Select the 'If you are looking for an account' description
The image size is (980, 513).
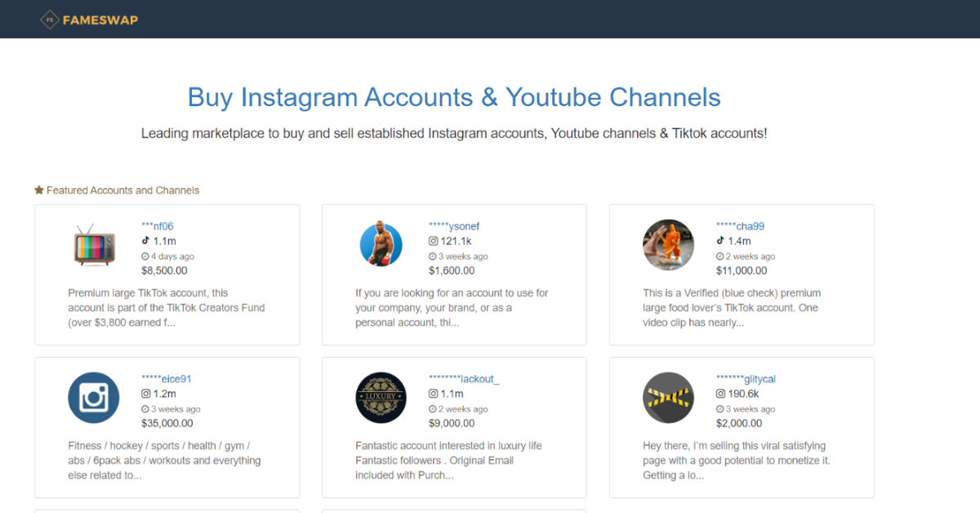coord(452,308)
